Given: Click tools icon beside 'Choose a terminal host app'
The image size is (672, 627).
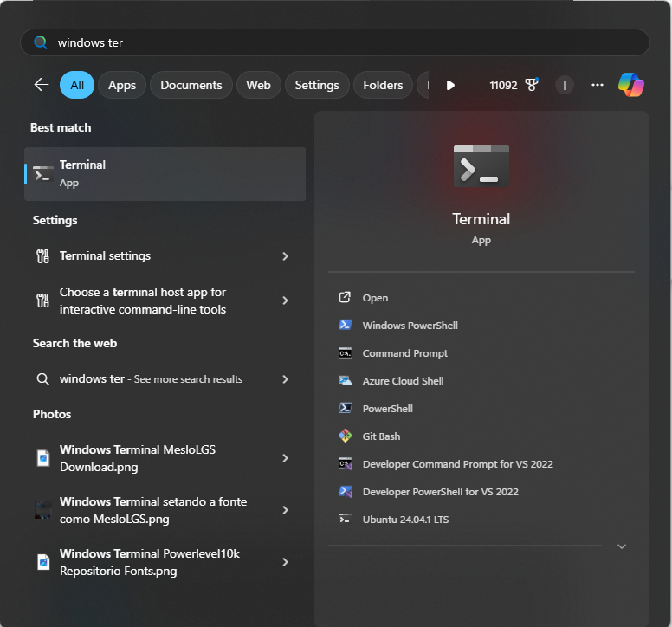Looking at the screenshot, I should click(42, 301).
